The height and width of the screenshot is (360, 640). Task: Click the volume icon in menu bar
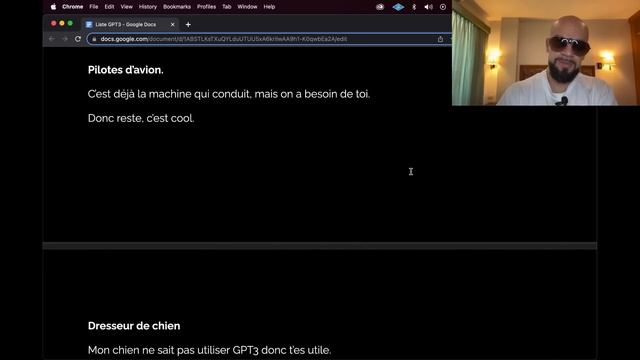428,7
